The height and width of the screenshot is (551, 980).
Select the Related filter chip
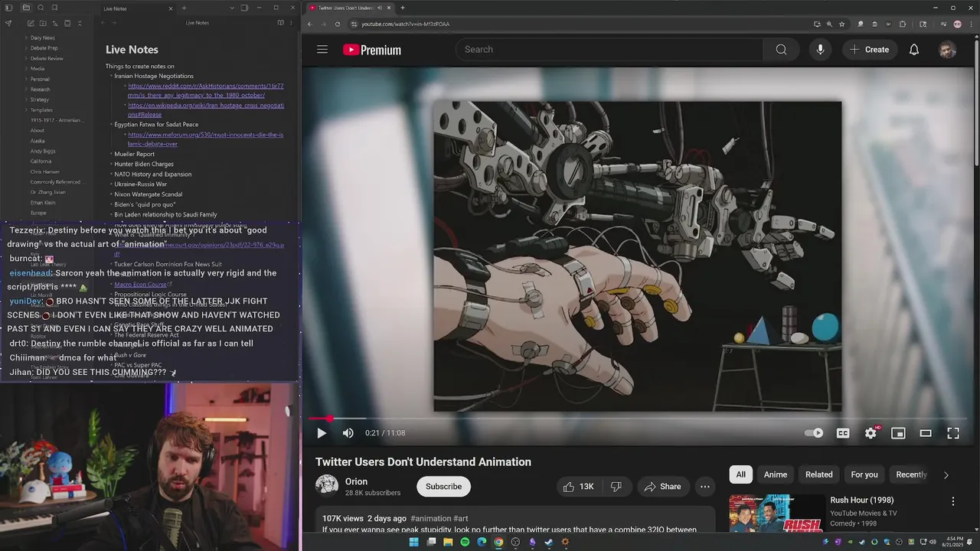point(819,474)
